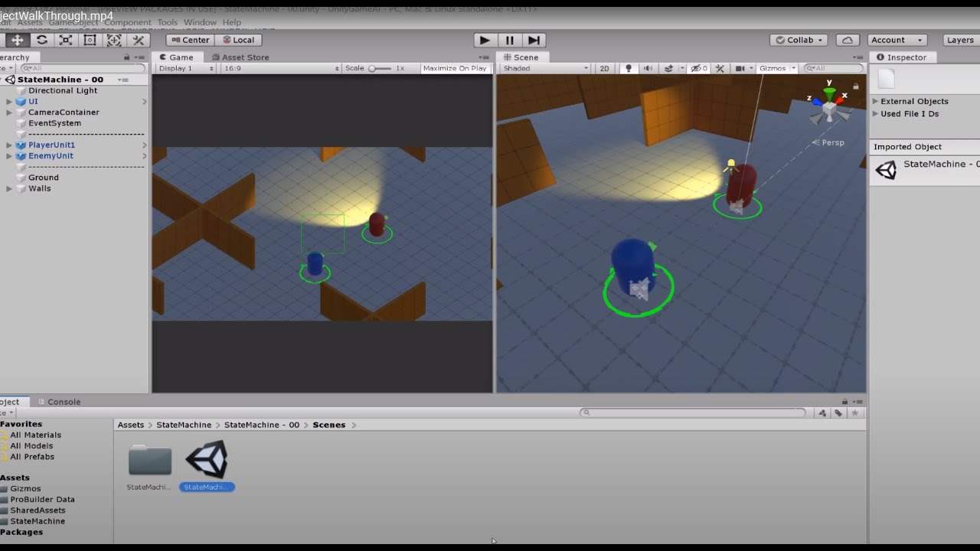Open the 16:9 aspect ratio dropdown
Image resolution: width=980 pixels, height=551 pixels.
[x=281, y=68]
